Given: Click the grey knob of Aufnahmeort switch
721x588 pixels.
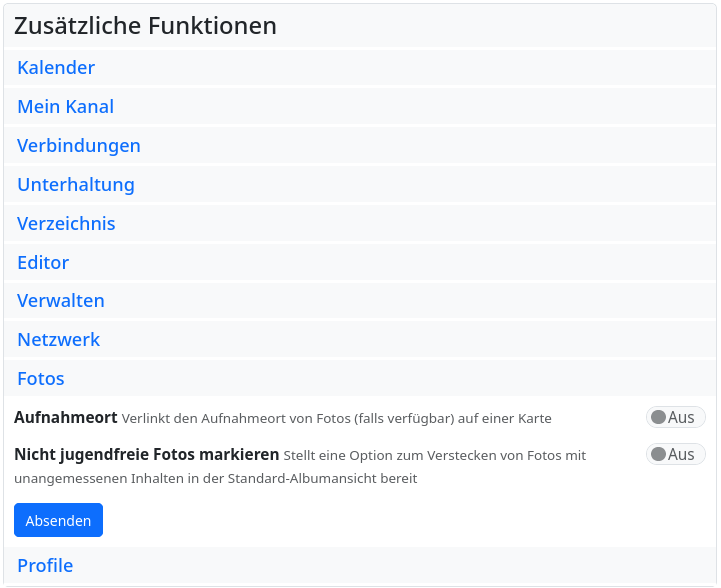Looking at the screenshot, I should 658,417.
